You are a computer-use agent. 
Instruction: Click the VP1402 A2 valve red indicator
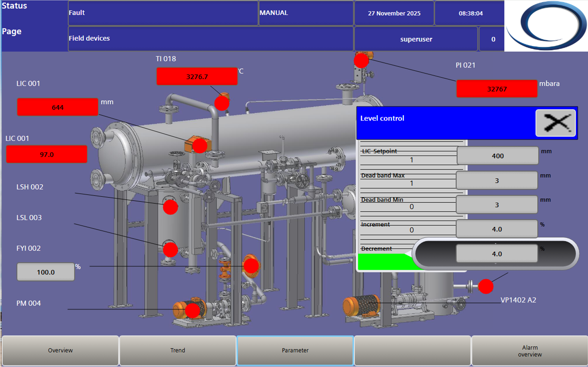tap(486, 286)
